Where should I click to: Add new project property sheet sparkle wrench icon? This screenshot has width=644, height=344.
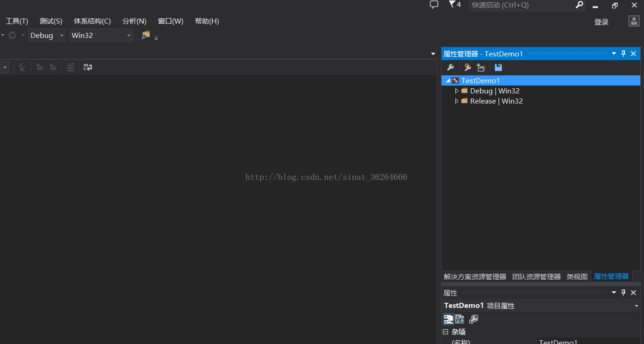click(467, 68)
